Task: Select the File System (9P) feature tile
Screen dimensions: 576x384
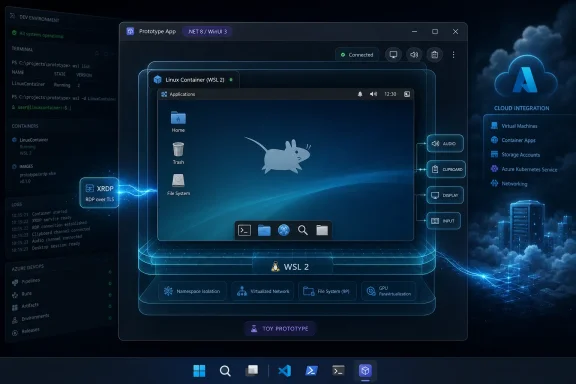Action: point(327,291)
